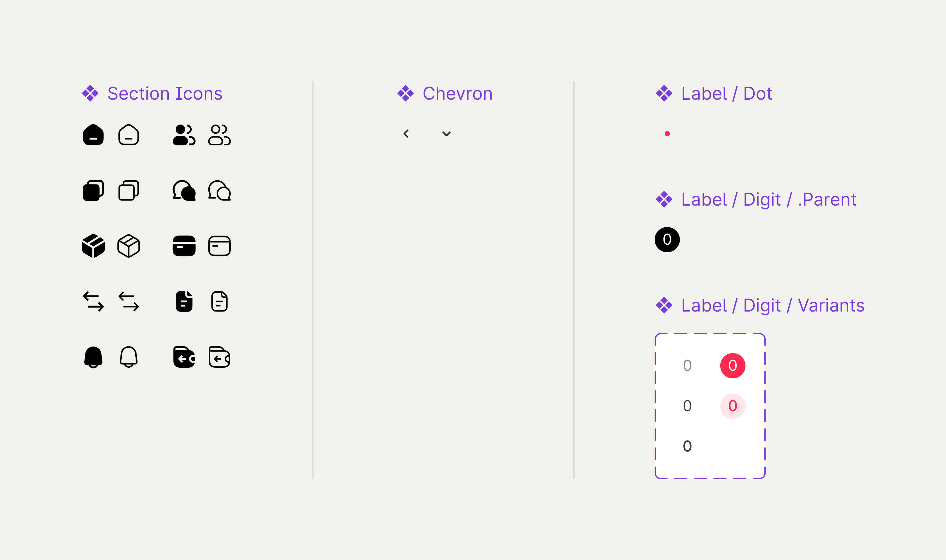
Task: Click the Section Icons heading
Action: [x=165, y=93]
